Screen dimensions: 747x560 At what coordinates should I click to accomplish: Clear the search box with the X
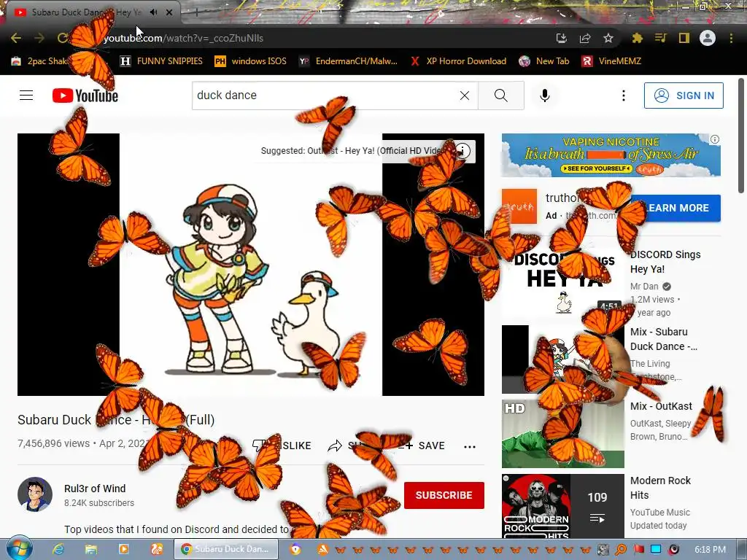tap(465, 96)
